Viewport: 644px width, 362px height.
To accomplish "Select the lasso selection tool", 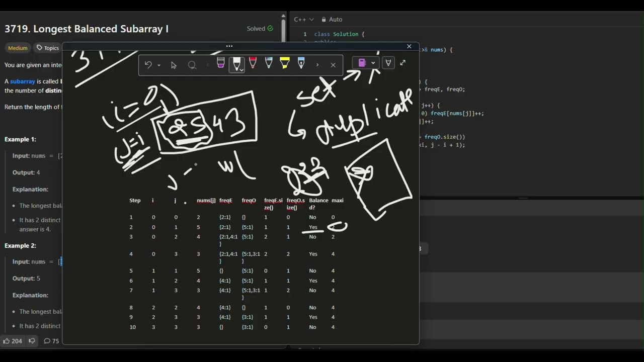I will (x=192, y=65).
